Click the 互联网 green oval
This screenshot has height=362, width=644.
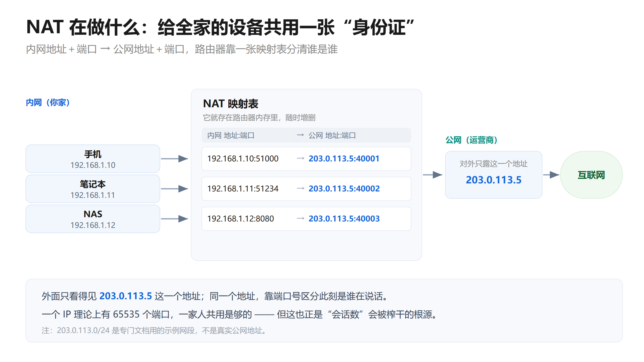point(591,175)
